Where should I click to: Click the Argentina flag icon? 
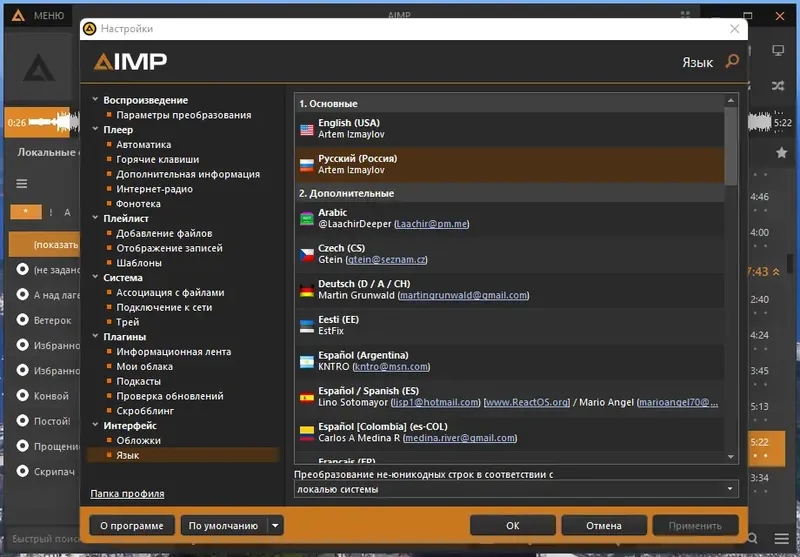[x=307, y=362]
